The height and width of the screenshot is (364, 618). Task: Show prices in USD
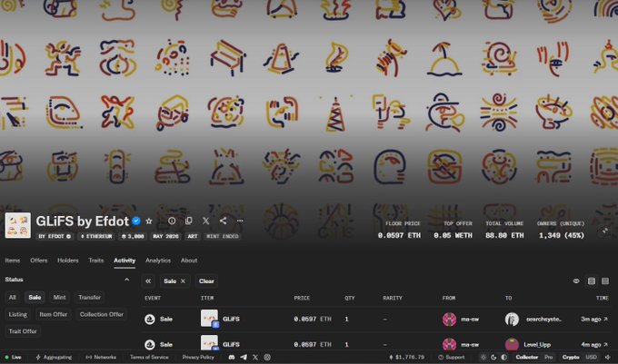click(x=592, y=358)
